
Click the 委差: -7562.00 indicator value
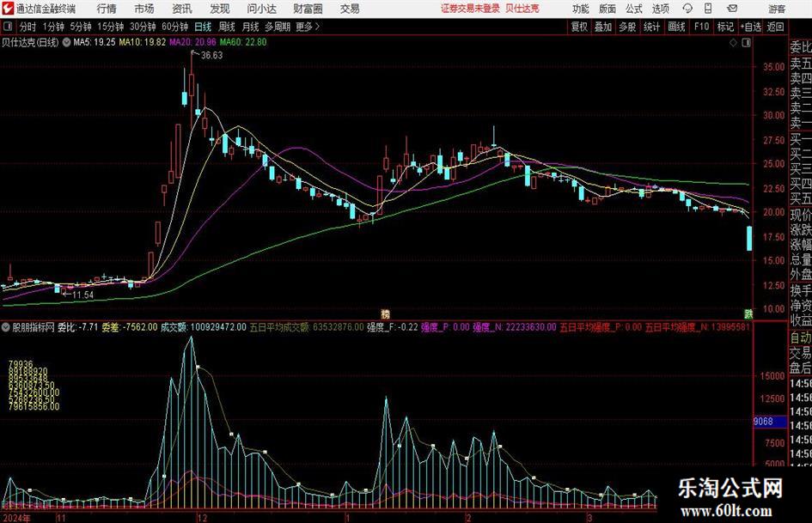tap(130, 327)
